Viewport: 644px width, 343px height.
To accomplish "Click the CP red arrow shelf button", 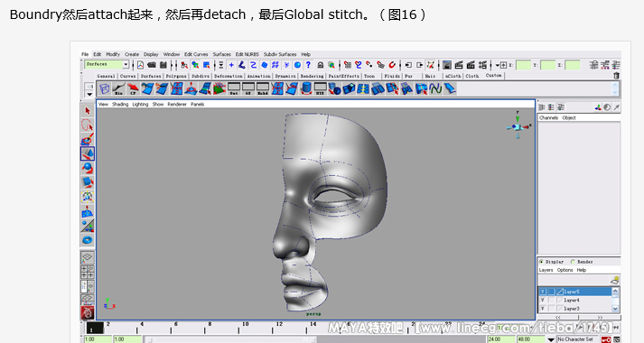I will click(133, 88).
